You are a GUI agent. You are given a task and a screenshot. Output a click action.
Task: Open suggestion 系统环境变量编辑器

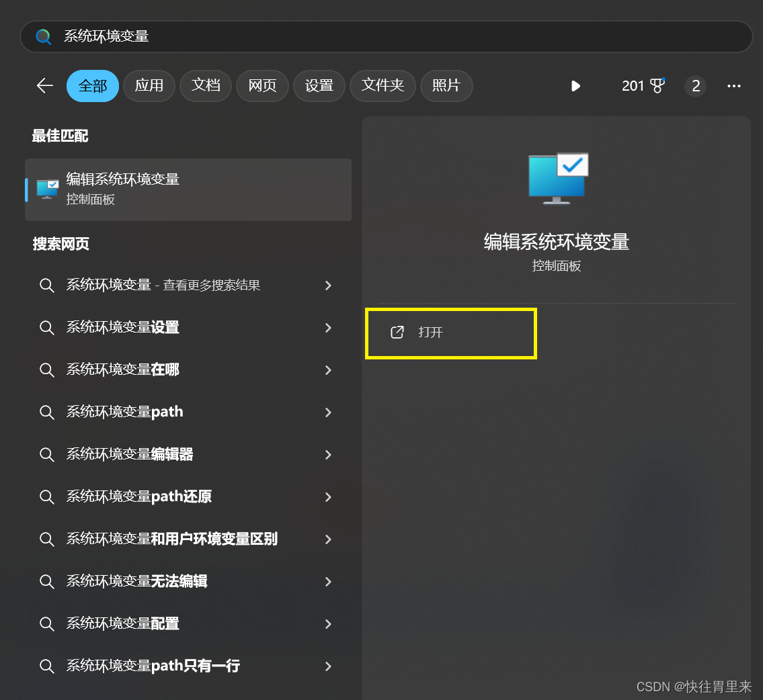point(188,455)
